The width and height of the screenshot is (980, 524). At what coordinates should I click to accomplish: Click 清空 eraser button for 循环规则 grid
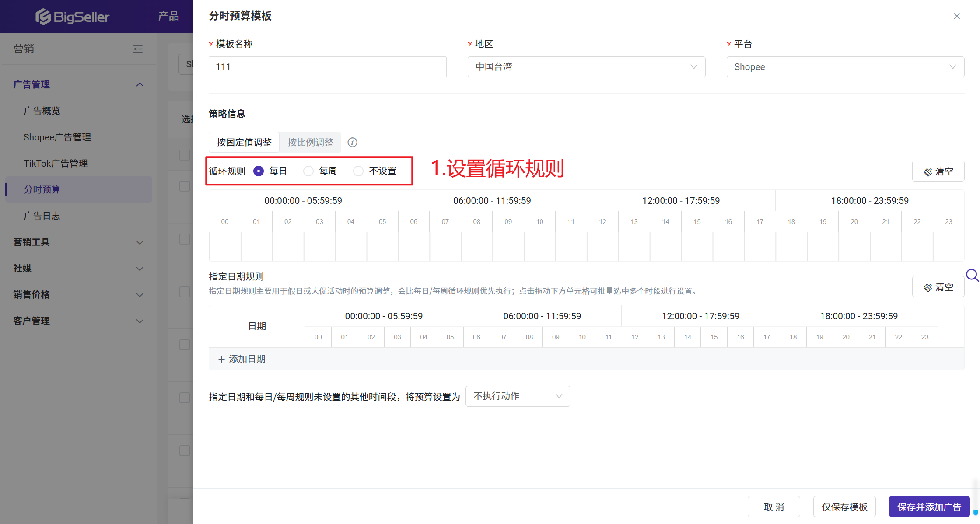pyautogui.click(x=938, y=171)
